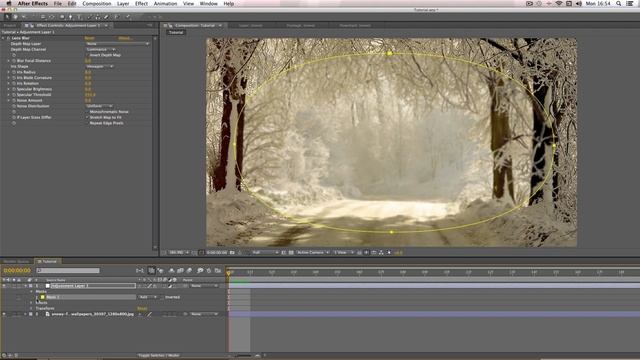Expand the Transform group in timeline
This screenshot has width=640, height=360.
[31, 309]
